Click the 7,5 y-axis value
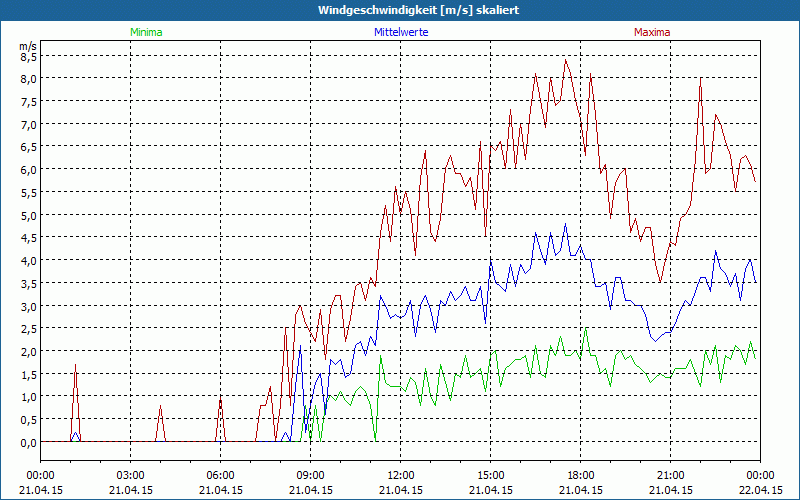 coord(28,103)
